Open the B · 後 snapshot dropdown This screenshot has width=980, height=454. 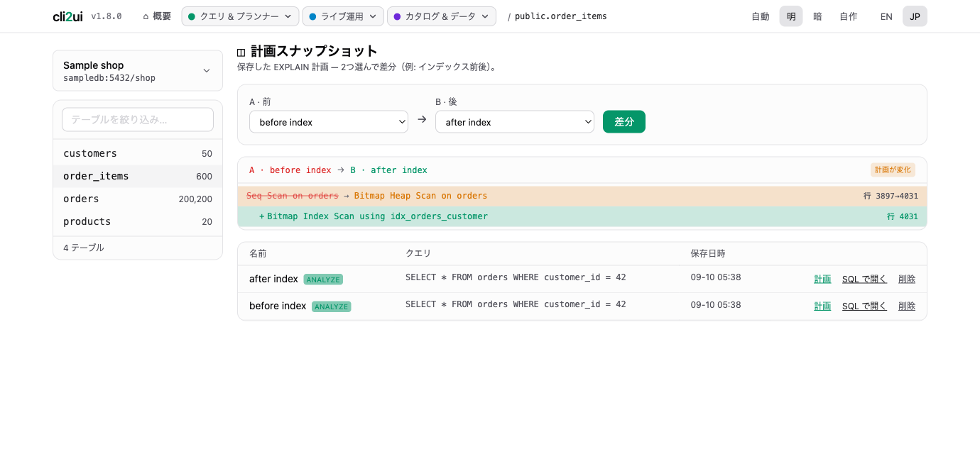point(515,122)
